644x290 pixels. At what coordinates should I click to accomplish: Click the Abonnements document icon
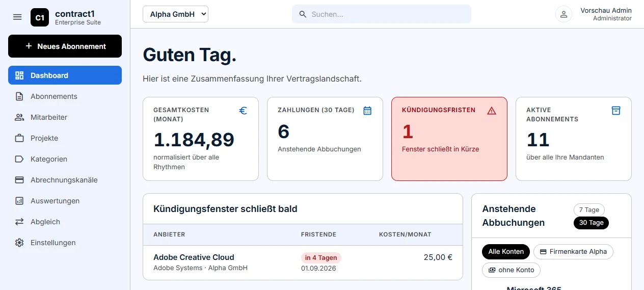tap(19, 96)
